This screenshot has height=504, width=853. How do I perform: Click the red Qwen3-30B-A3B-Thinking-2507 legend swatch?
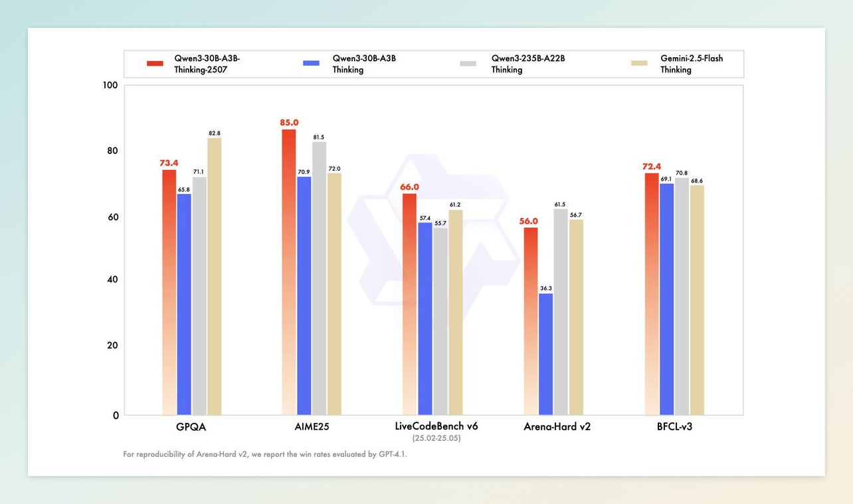point(155,63)
